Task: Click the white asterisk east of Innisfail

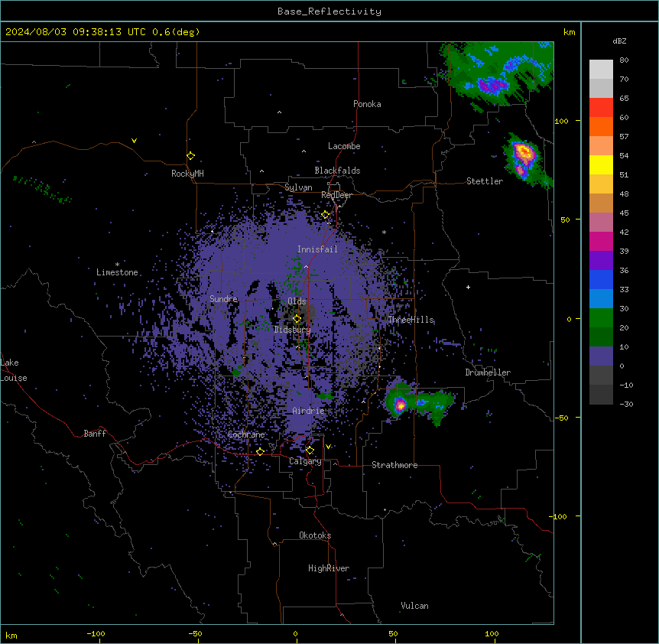Action: click(384, 232)
